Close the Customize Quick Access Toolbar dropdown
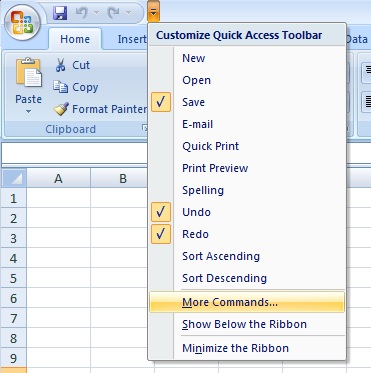 pos(153,12)
